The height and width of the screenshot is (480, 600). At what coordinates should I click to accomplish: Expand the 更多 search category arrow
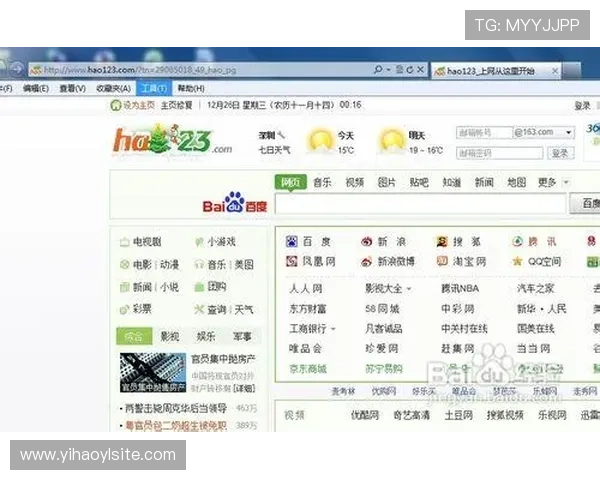coord(566,183)
